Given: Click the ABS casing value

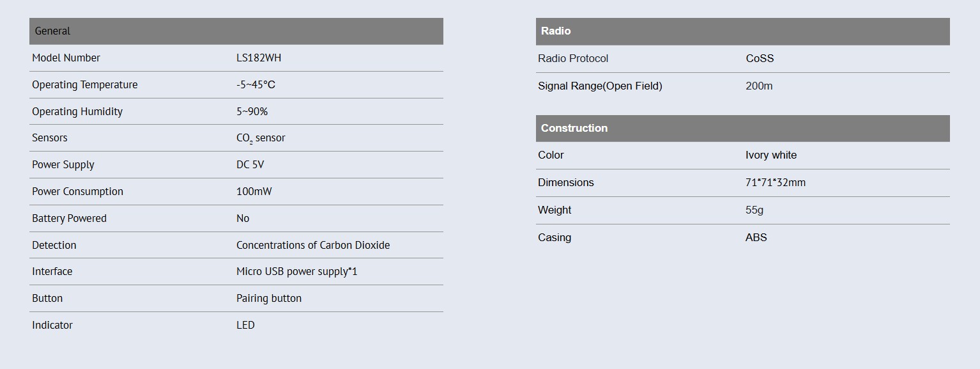Looking at the screenshot, I should coord(756,237).
